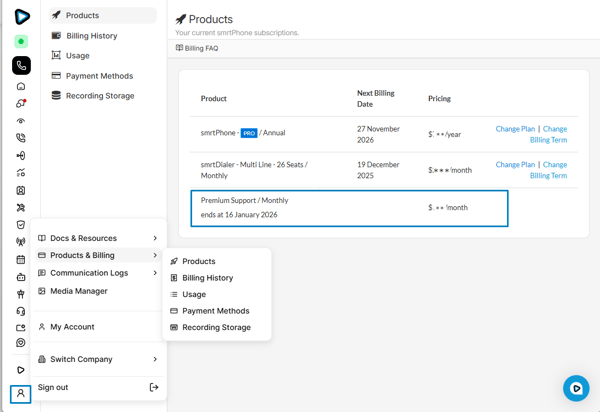The width and height of the screenshot is (600, 412).
Task: Open Recording Storage in the left panel
Action: point(100,96)
